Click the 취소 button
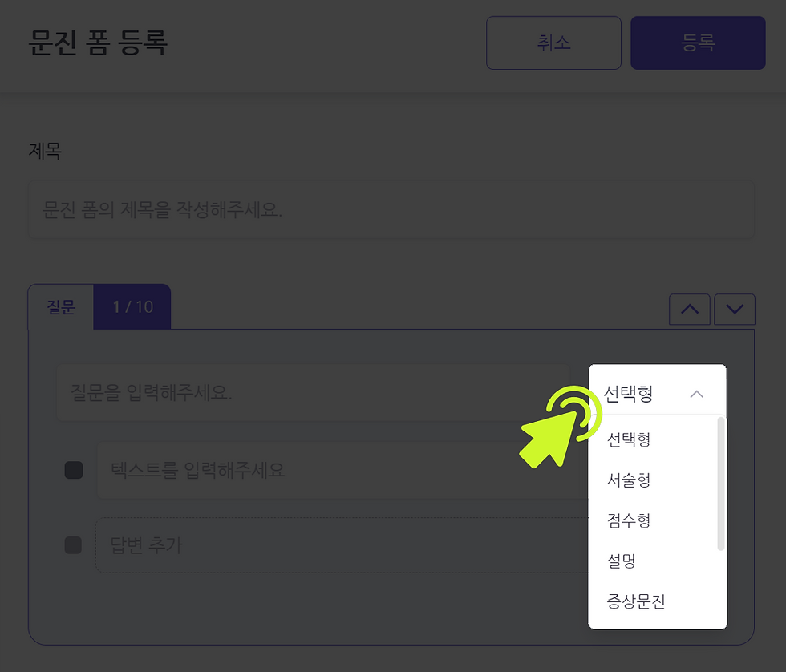Screen dimensions: 786x672 pyautogui.click(x=553, y=43)
